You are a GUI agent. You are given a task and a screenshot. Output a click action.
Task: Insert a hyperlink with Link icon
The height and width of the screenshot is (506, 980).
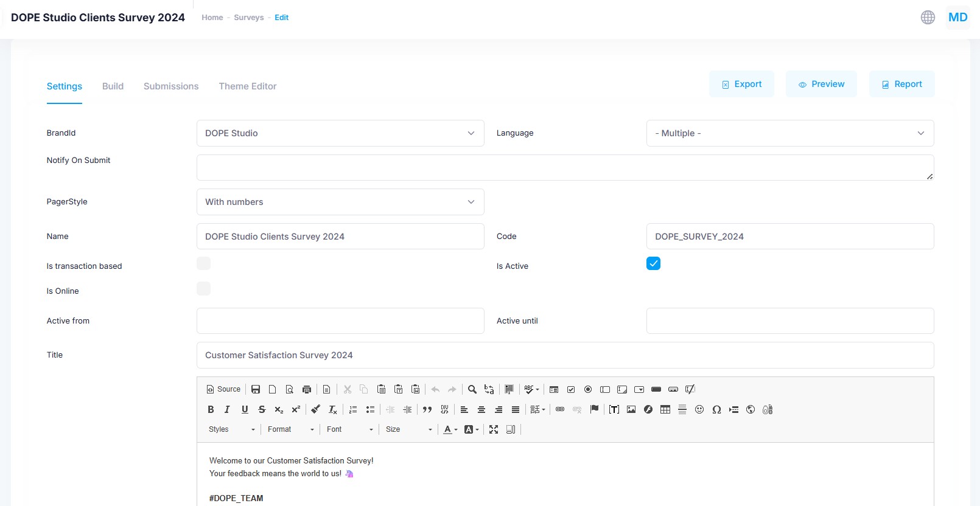click(x=560, y=409)
